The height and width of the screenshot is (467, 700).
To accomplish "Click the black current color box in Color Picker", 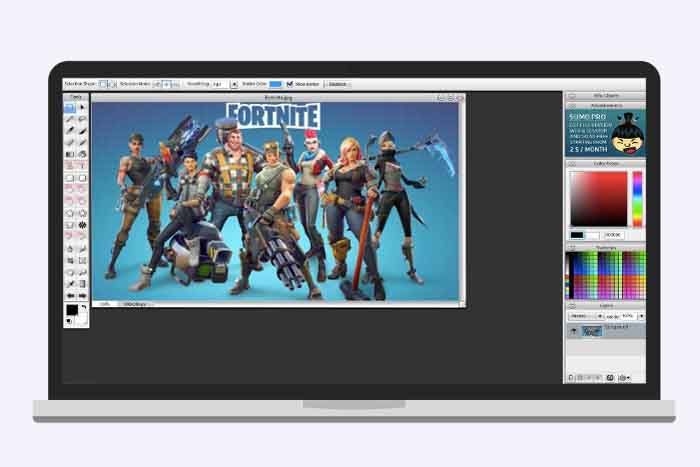I will [x=577, y=235].
